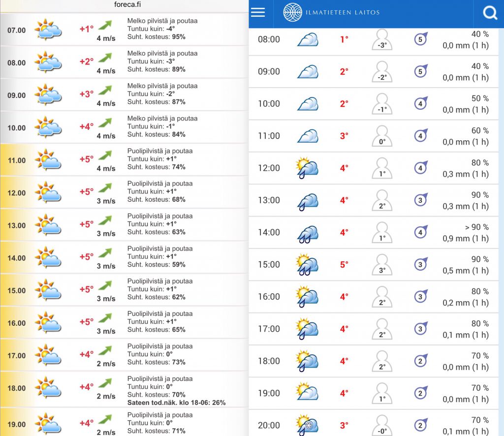
Task: Click the 12:00 time label in right panel
Action: tap(269, 168)
